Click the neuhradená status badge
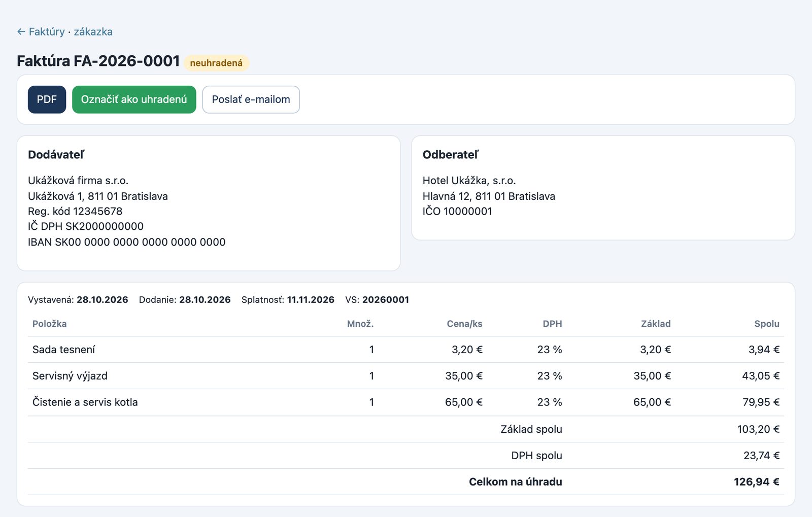This screenshot has height=517, width=812. (216, 63)
